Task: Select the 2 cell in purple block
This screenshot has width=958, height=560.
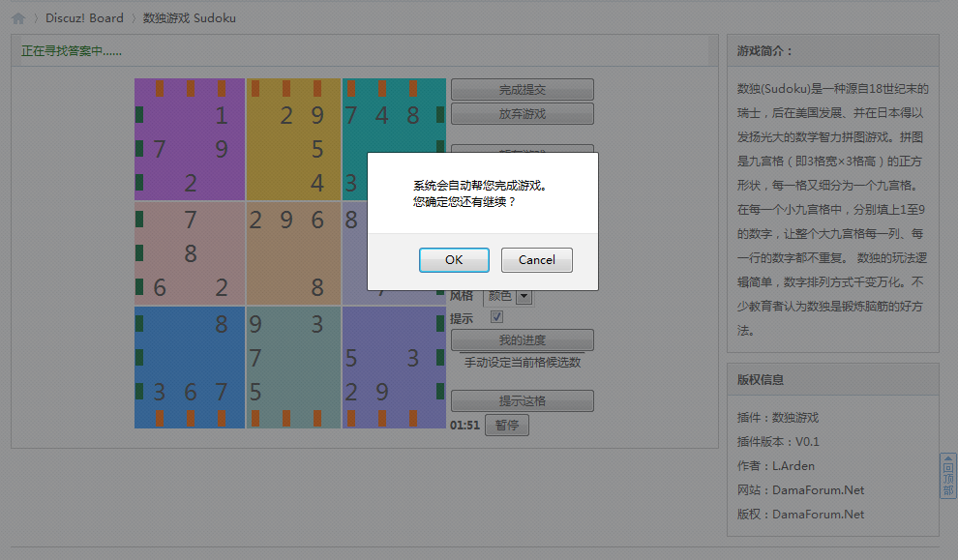Action: tap(191, 183)
